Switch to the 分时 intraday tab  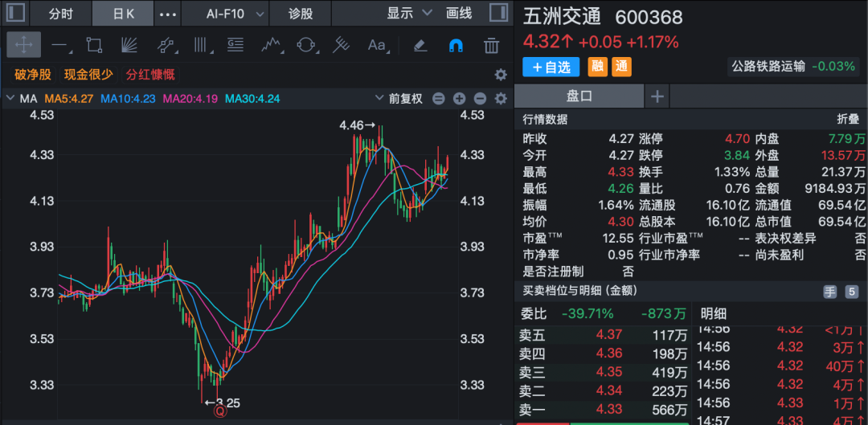point(60,14)
